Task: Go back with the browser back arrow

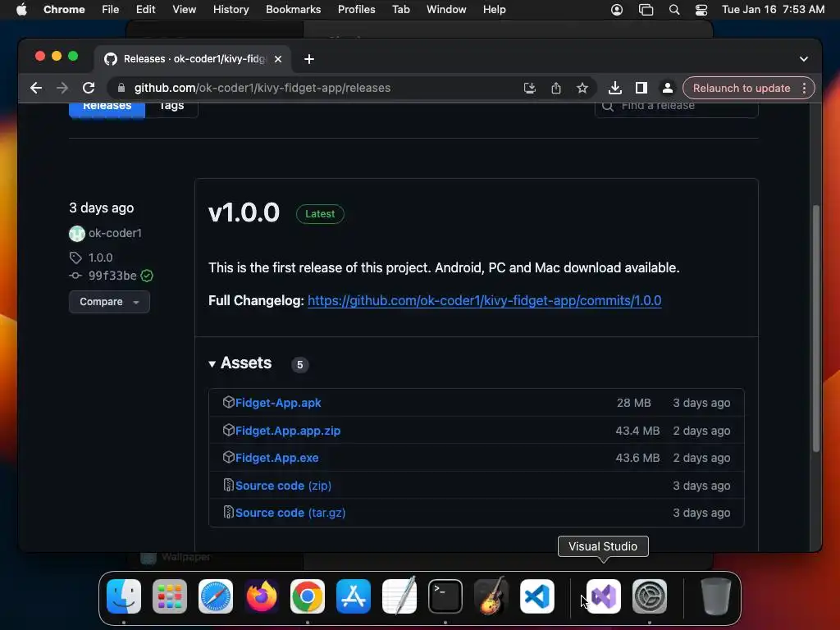Action: [x=36, y=88]
